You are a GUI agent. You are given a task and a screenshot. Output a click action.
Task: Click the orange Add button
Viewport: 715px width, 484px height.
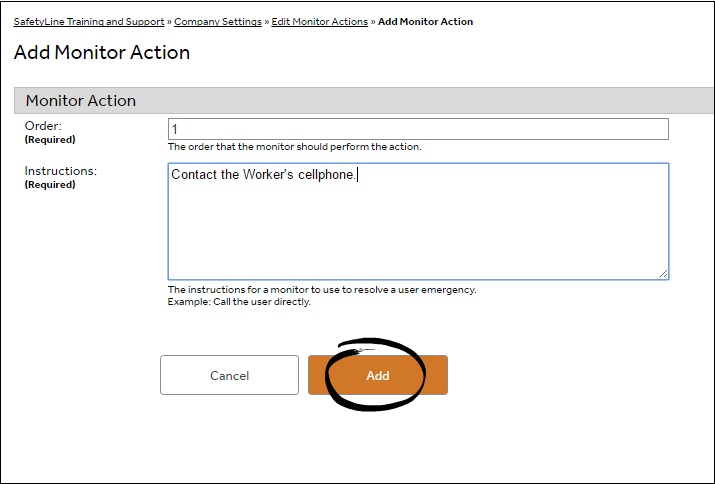click(378, 375)
